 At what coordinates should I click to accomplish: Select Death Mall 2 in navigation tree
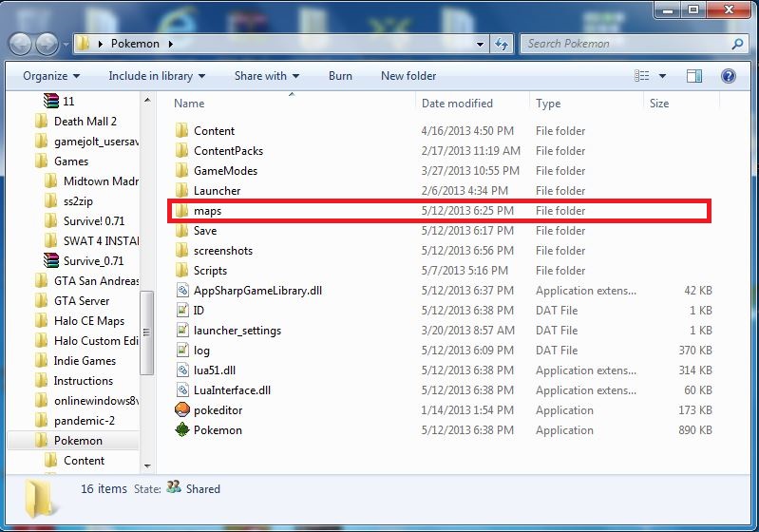pyautogui.click(x=85, y=121)
